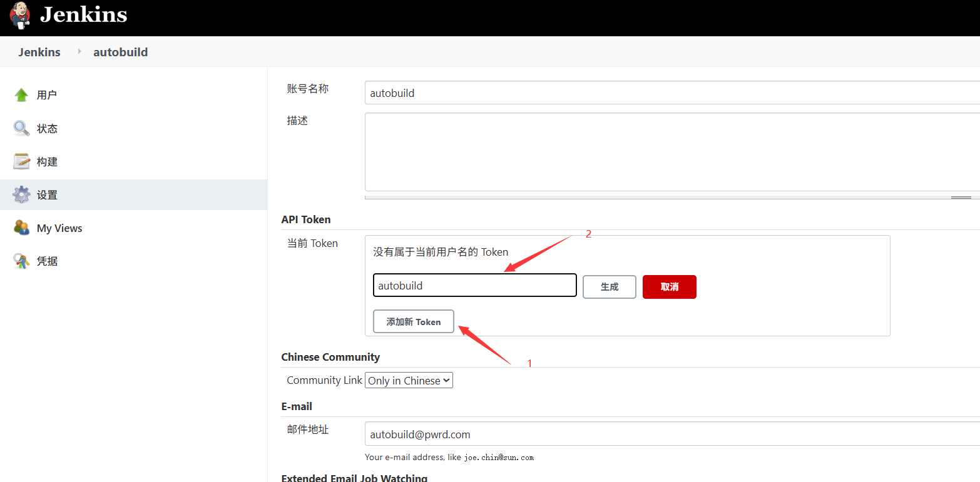Click the token name field containing autobuild

click(474, 285)
